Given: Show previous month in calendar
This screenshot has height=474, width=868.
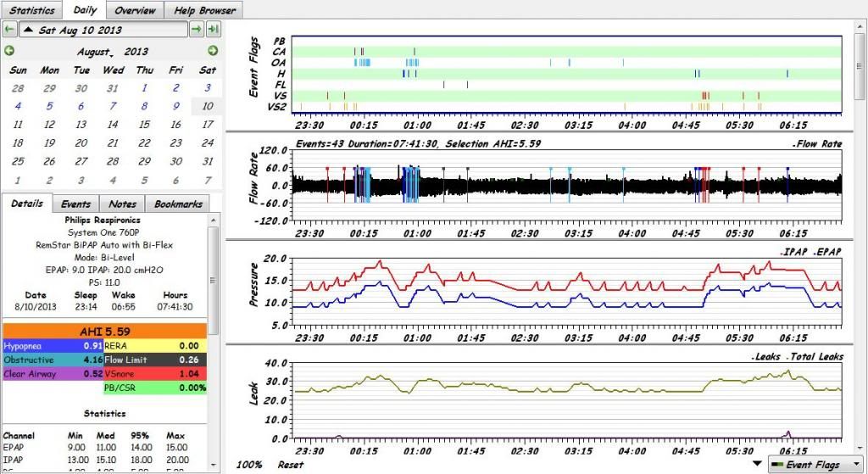Looking at the screenshot, I should pos(9,52).
